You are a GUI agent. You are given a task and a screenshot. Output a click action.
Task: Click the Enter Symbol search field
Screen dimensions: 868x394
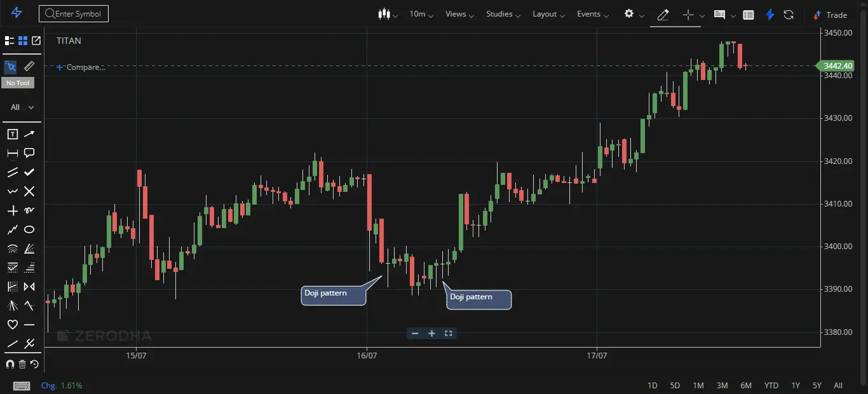tap(74, 14)
